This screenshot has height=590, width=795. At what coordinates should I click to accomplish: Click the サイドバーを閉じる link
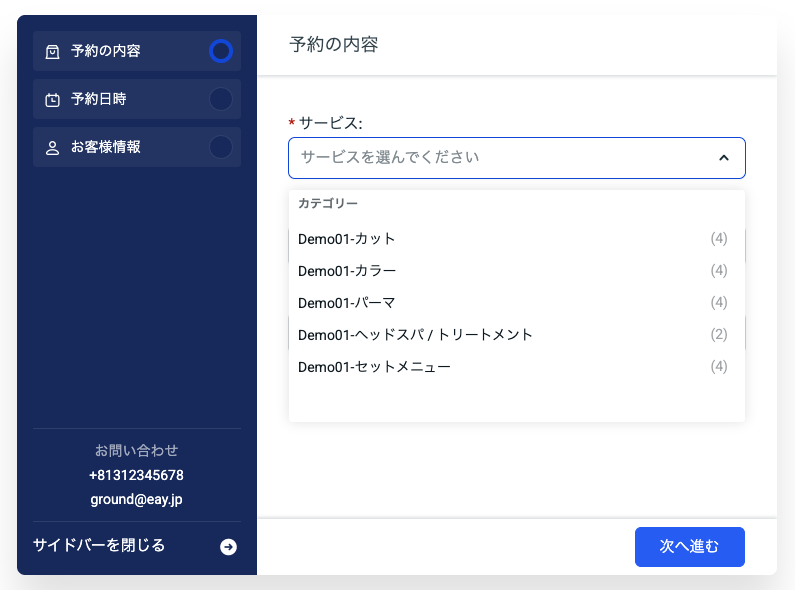[x=99, y=546]
